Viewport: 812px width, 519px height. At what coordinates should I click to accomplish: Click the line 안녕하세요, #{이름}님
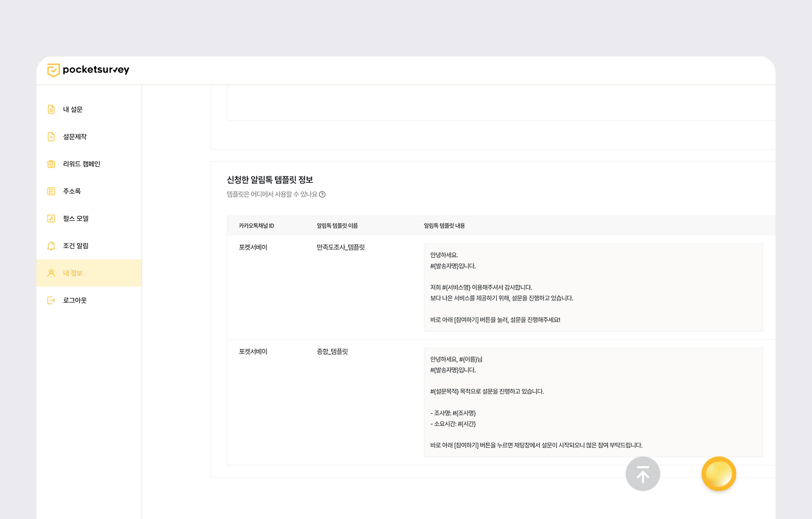[x=457, y=359]
